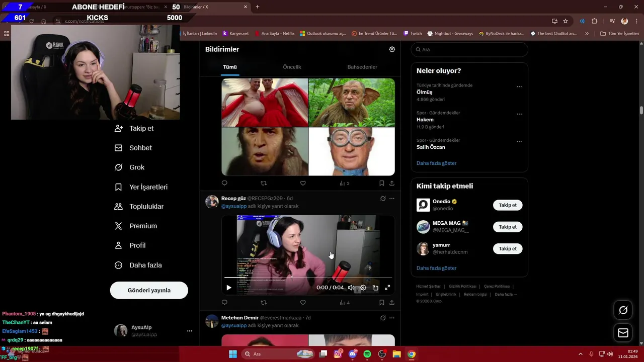
Task: Follow MEGA MAG with Takip et
Action: pos(508,227)
